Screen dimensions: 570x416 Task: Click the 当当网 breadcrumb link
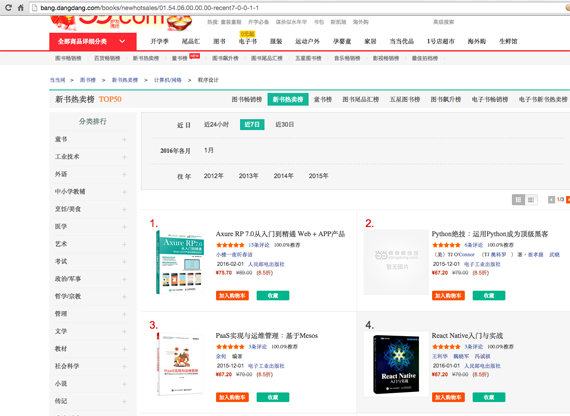pos(57,80)
